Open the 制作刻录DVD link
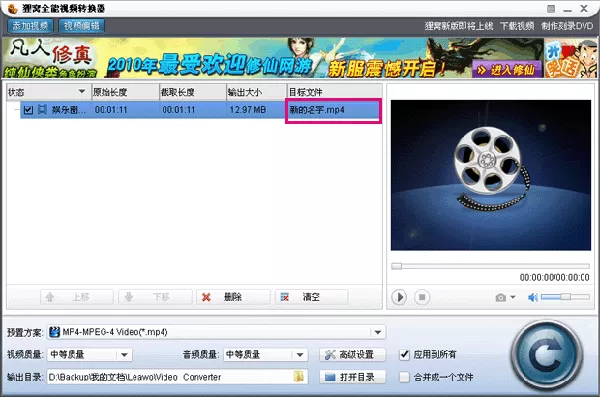The width and height of the screenshot is (600, 397). [567, 26]
